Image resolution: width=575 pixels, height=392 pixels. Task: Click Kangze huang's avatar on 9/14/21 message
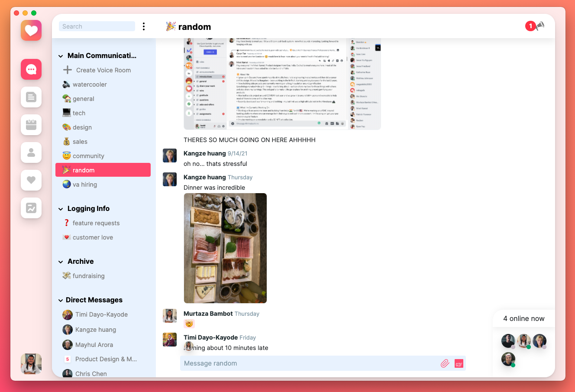click(x=170, y=156)
